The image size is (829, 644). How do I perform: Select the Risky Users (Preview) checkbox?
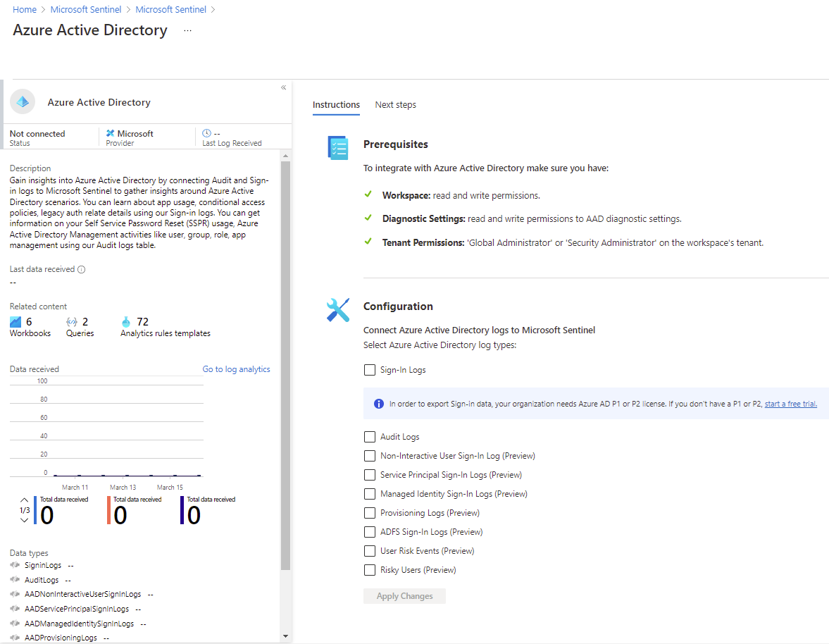[x=370, y=570]
